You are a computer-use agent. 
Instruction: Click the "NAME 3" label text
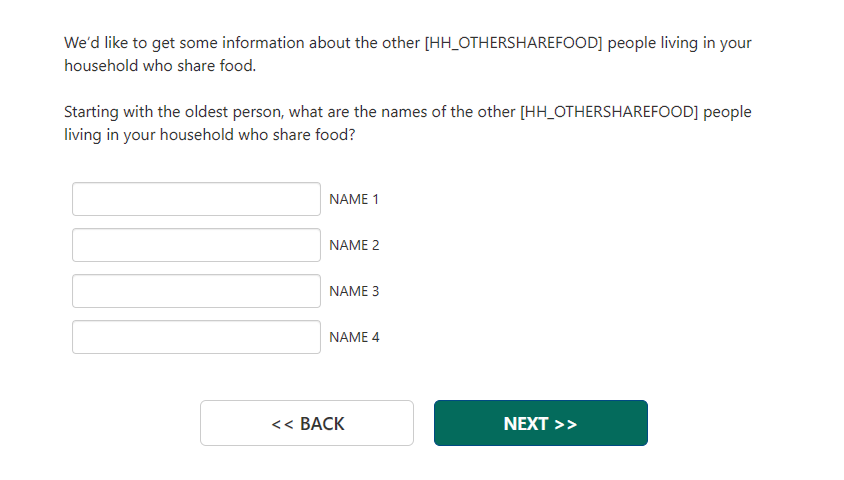(x=354, y=291)
